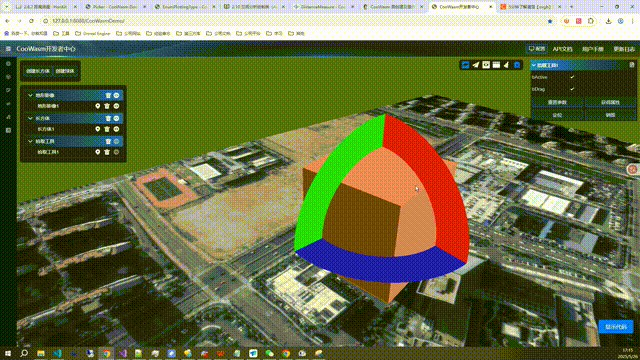Toggle visibility of 拾取工具 group
Image resolution: width=640 pixels, height=360 pixels.
tap(116, 141)
